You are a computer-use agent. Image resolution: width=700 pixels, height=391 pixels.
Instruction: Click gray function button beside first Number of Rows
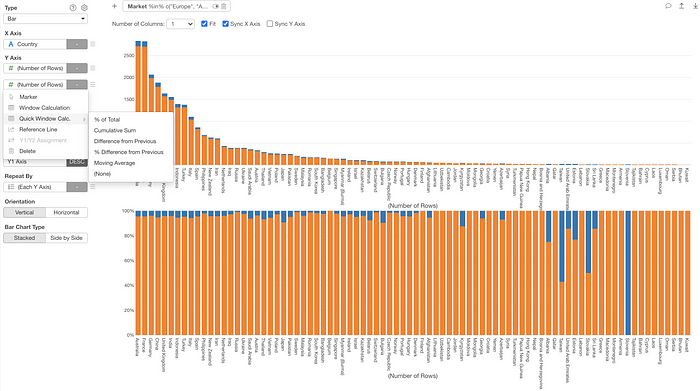coord(77,68)
